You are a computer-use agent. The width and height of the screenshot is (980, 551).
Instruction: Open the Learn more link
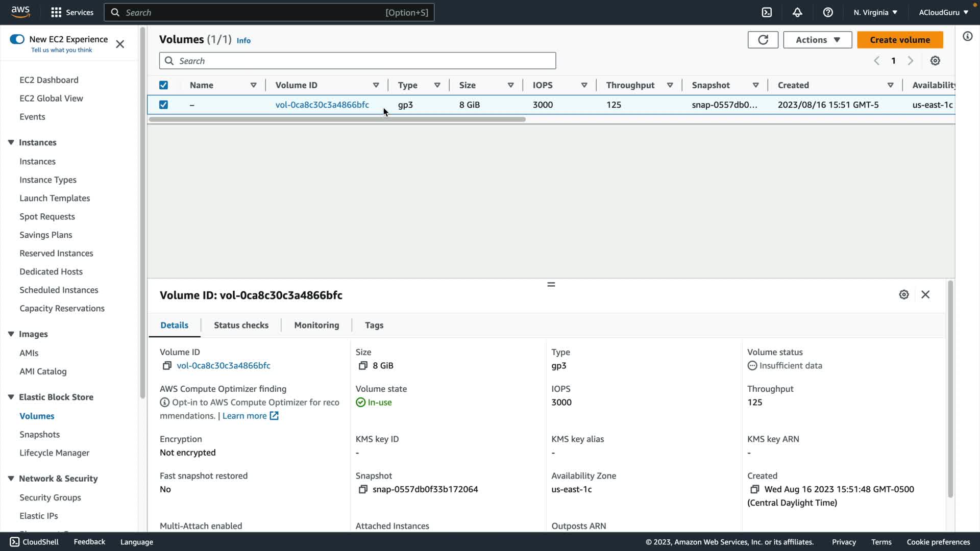tap(244, 416)
